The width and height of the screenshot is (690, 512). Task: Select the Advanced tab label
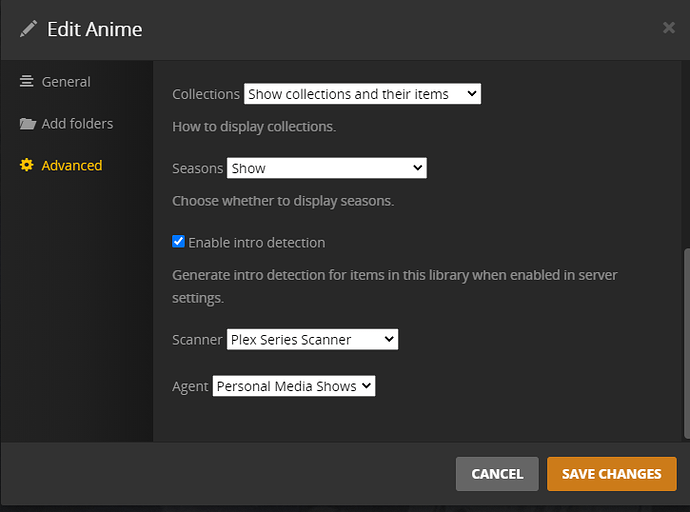(72, 166)
